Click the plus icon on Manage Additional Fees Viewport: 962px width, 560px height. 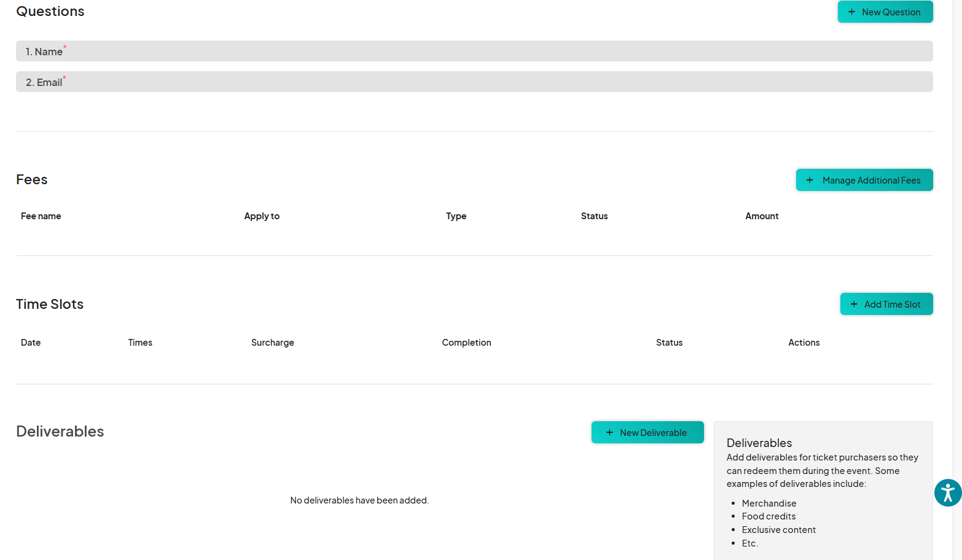coord(810,180)
